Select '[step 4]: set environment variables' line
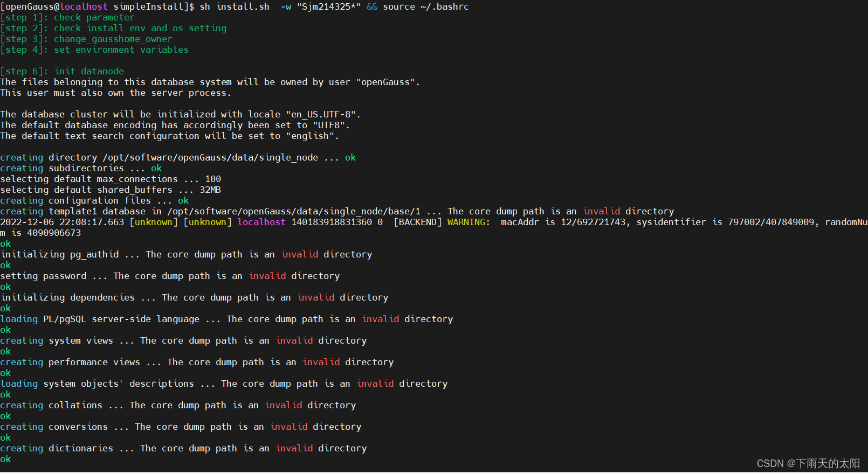 click(x=94, y=50)
